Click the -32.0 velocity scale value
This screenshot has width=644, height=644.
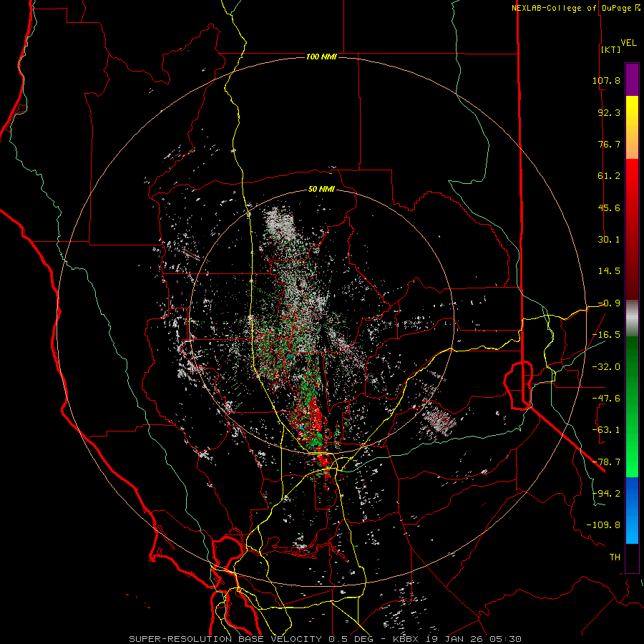coord(606,367)
